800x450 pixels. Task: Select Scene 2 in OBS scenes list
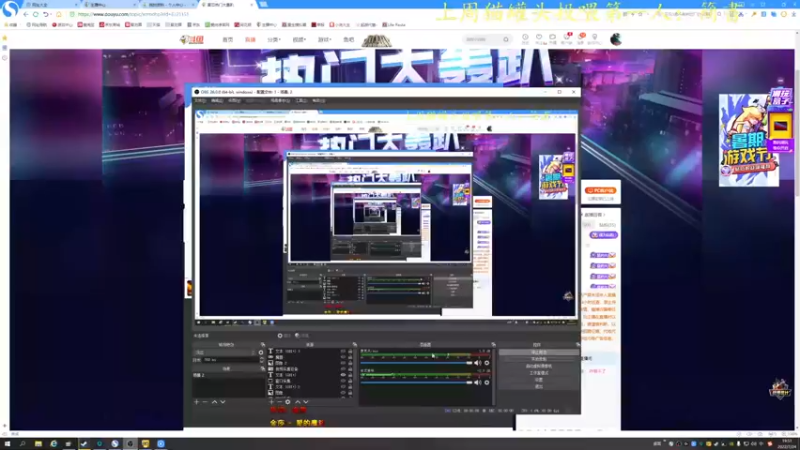click(228, 375)
